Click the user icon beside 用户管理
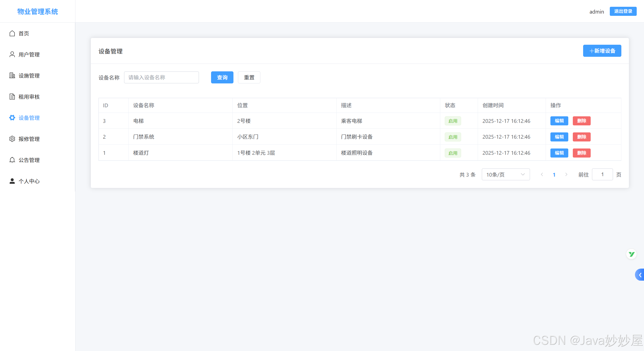Screen dimensions: 644x351 tap(12, 55)
